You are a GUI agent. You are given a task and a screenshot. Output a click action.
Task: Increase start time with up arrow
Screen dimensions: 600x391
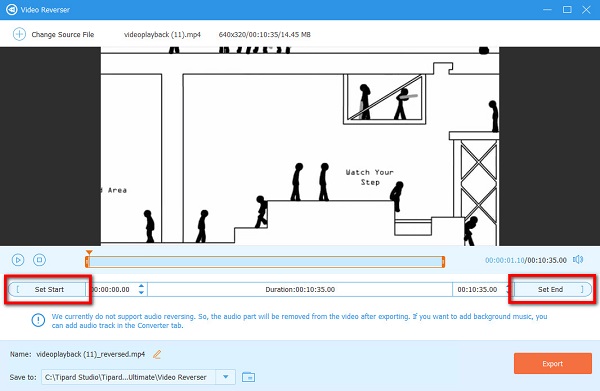point(141,286)
